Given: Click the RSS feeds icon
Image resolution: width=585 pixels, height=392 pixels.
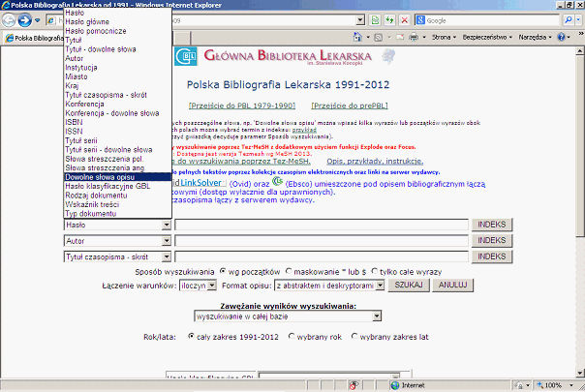Looking at the screenshot, I should pyautogui.click(x=379, y=38).
